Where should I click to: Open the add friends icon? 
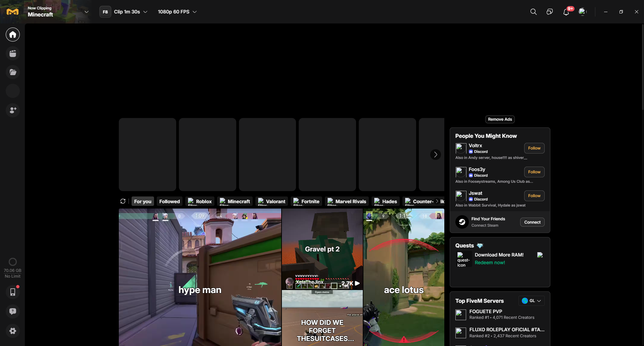[x=13, y=110]
